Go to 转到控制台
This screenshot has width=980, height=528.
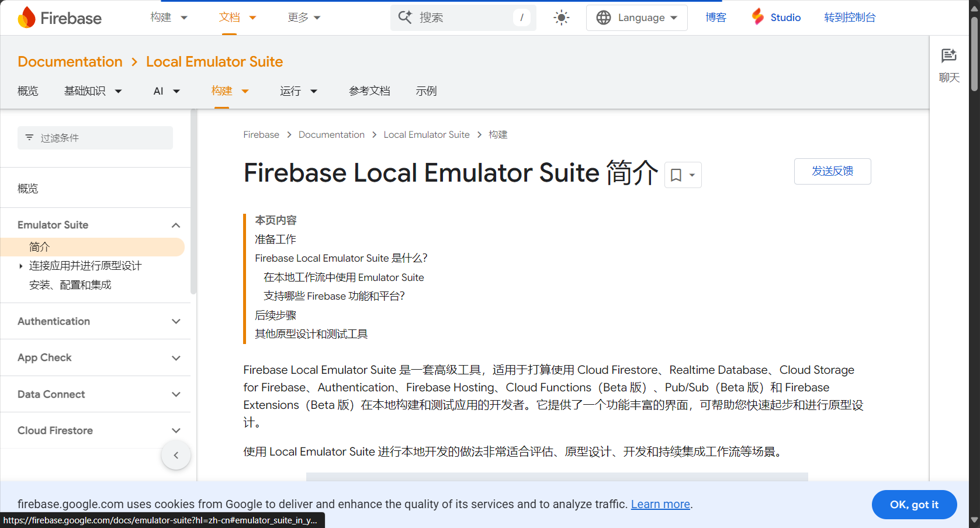[850, 18]
